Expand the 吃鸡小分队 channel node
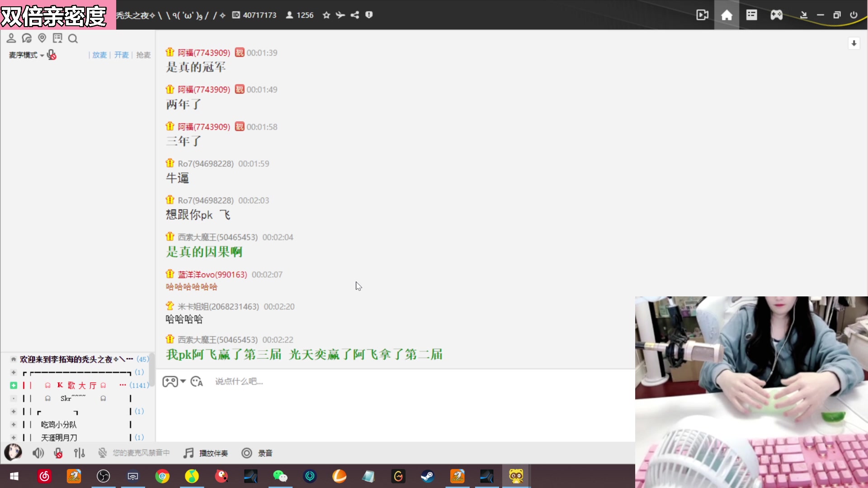Image resolution: width=868 pixels, height=488 pixels. tap(14, 424)
